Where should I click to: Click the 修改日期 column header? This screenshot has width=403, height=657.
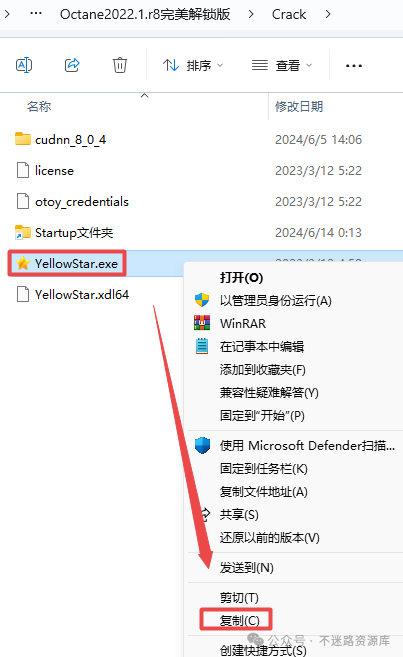(299, 106)
